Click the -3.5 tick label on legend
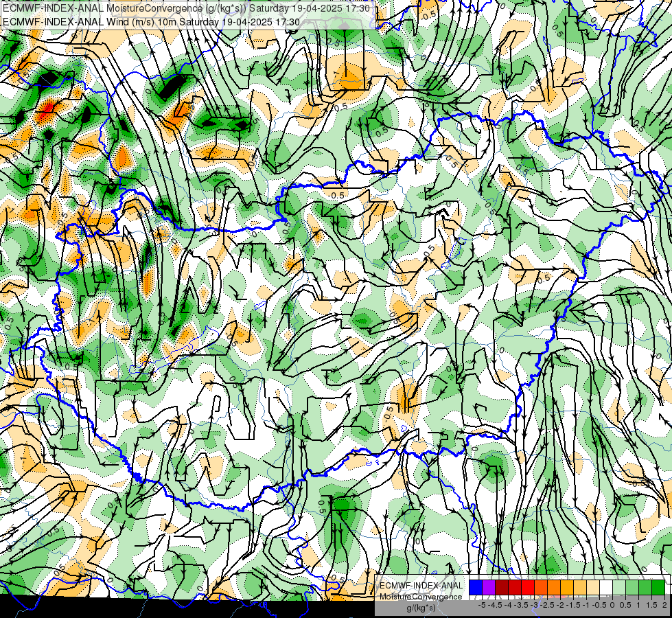The width and height of the screenshot is (672, 618). click(x=521, y=605)
